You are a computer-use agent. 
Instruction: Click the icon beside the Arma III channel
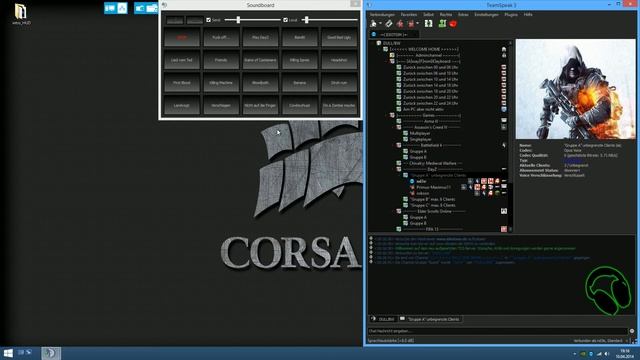point(504,121)
